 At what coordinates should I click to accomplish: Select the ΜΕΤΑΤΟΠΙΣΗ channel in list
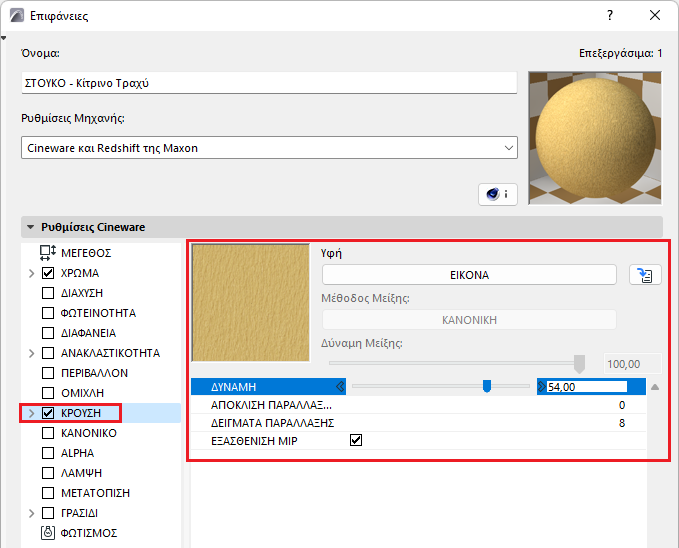tap(95, 493)
